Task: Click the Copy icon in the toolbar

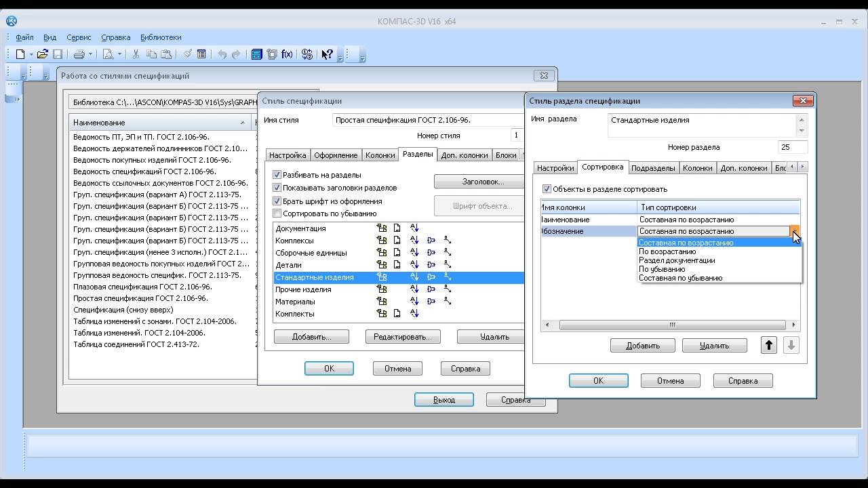Action: click(151, 54)
